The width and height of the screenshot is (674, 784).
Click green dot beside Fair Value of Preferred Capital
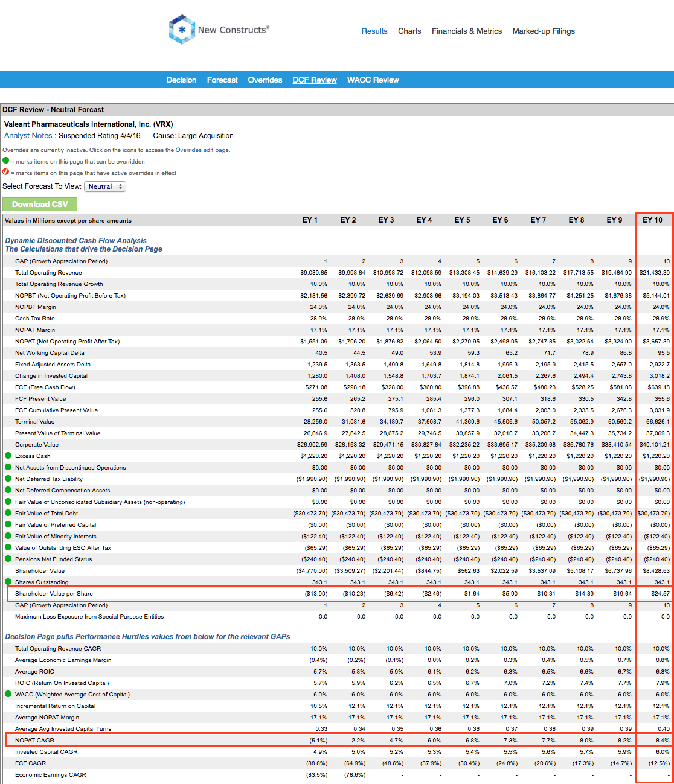click(x=8, y=524)
